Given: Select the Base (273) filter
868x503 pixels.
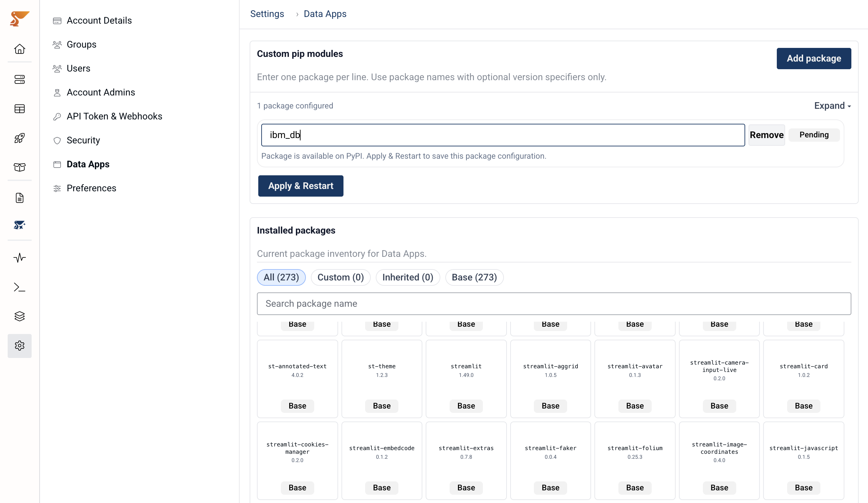Looking at the screenshot, I should (x=474, y=277).
